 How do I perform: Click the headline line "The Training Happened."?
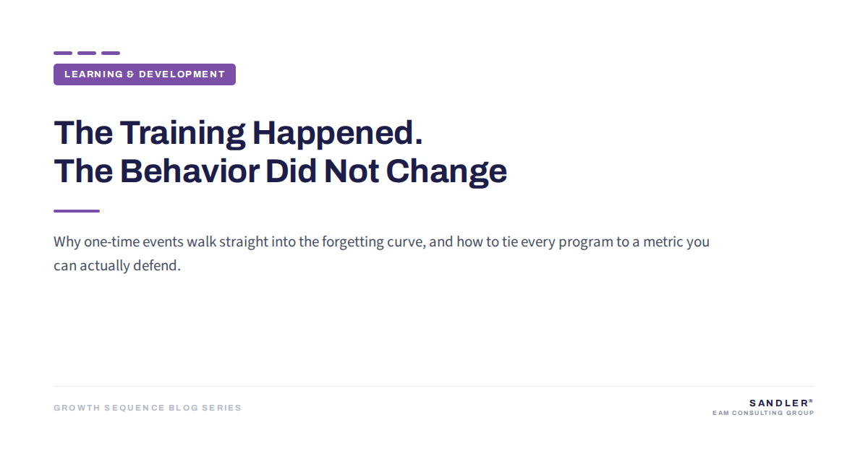[238, 134]
